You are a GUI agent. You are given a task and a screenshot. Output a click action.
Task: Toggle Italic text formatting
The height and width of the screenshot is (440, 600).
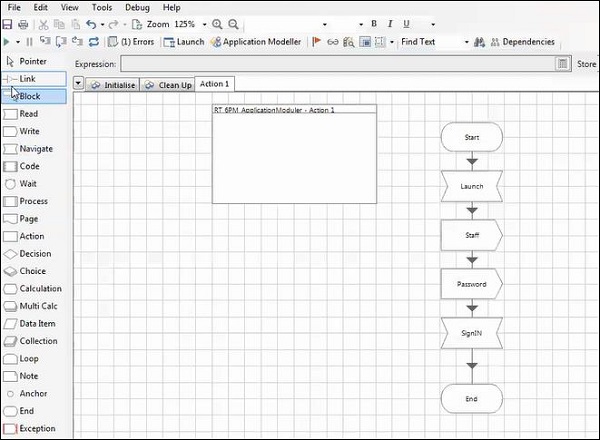click(391, 24)
